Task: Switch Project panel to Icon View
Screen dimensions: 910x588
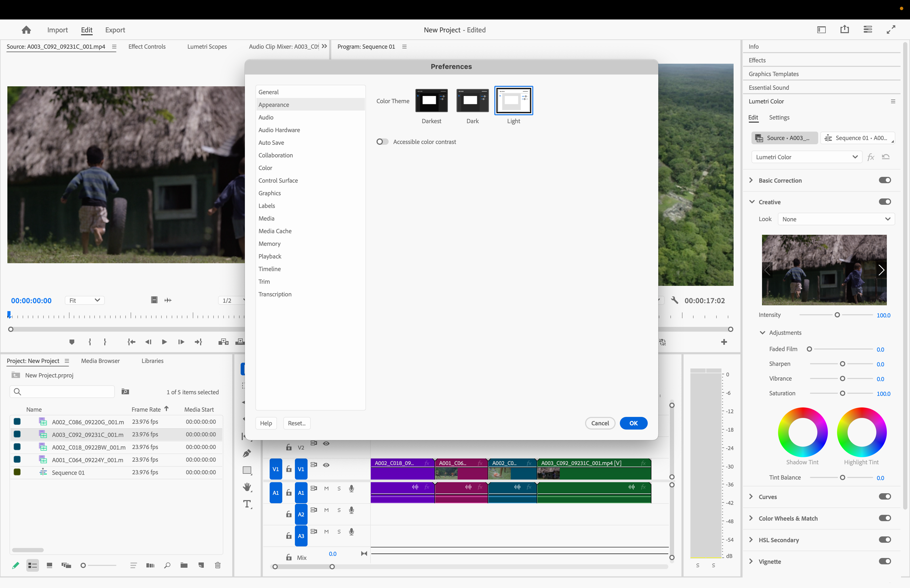Action: click(49, 565)
